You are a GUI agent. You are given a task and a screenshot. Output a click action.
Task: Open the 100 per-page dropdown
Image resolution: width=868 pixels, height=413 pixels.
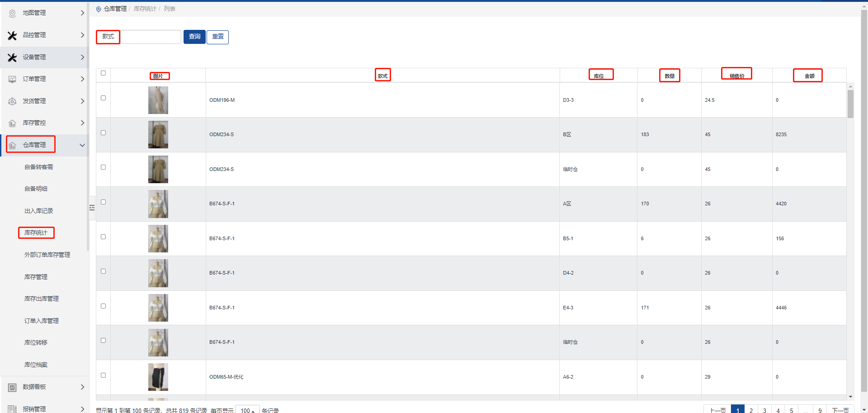pos(247,410)
